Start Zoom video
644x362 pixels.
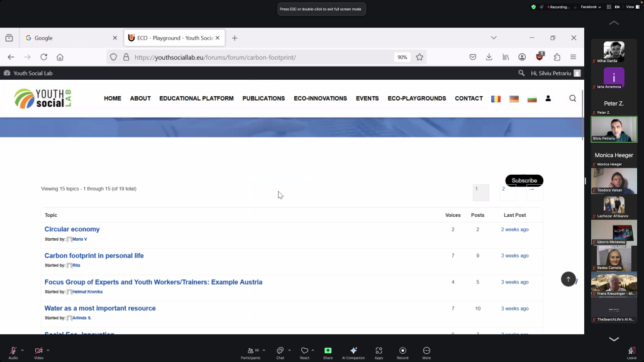click(38, 352)
